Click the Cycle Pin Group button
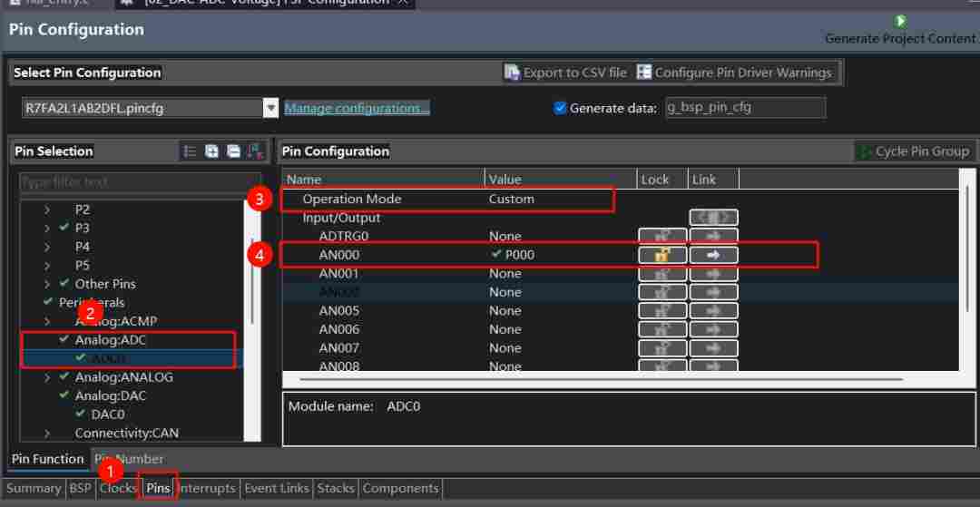The image size is (980, 507). [x=913, y=151]
